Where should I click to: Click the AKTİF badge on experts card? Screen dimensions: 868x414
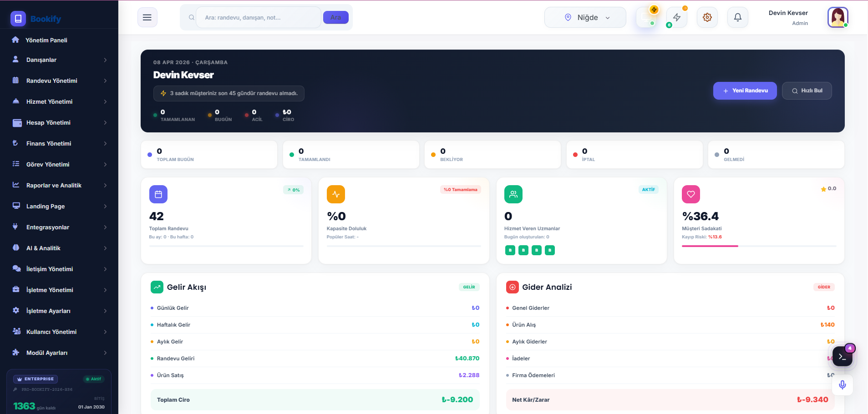(648, 190)
